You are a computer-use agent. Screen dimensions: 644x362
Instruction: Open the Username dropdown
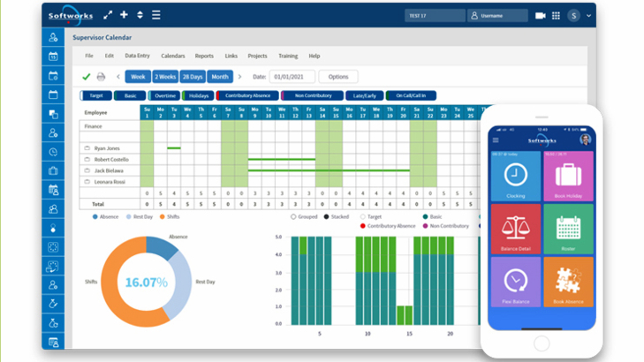(x=497, y=15)
